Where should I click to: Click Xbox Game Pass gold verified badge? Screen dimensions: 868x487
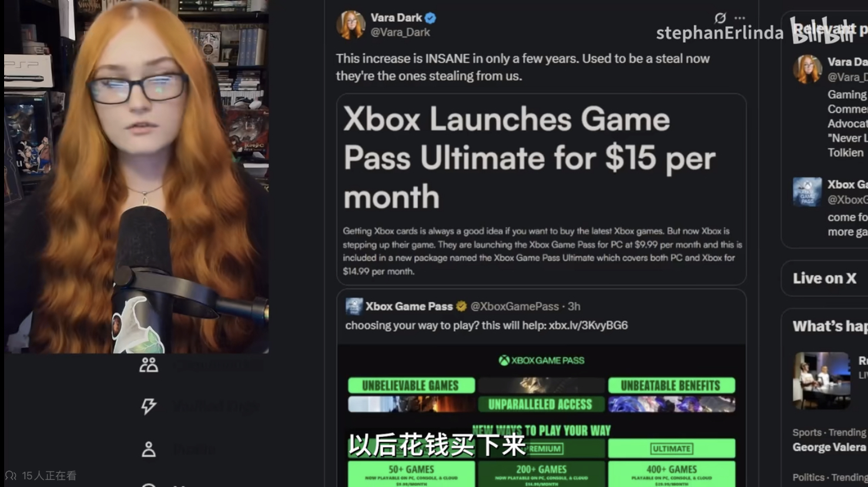point(461,306)
